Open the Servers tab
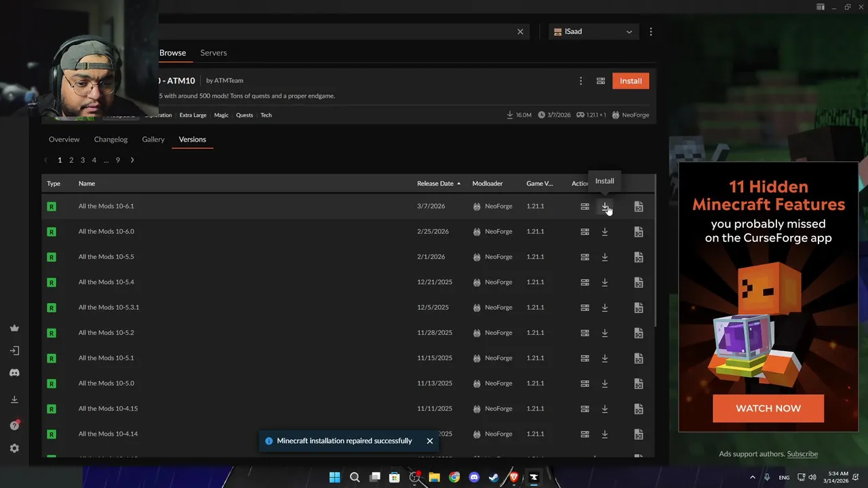The width and height of the screenshot is (868, 488). (x=214, y=53)
